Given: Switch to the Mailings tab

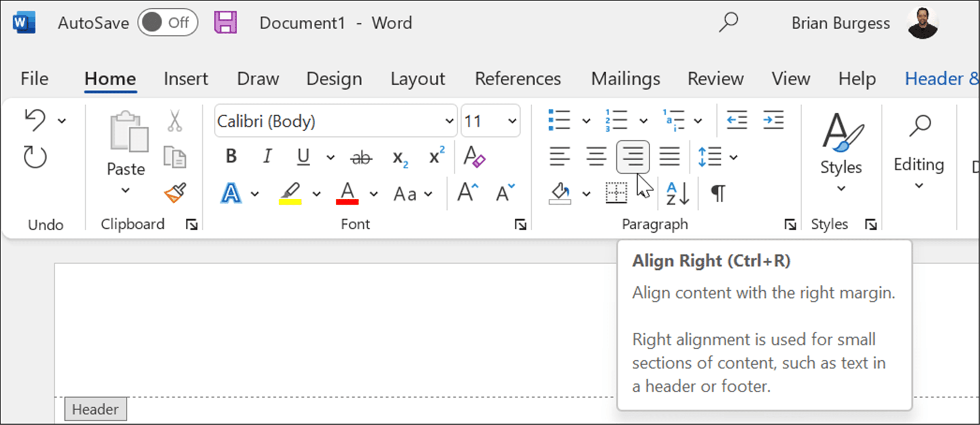Looking at the screenshot, I should tap(625, 79).
